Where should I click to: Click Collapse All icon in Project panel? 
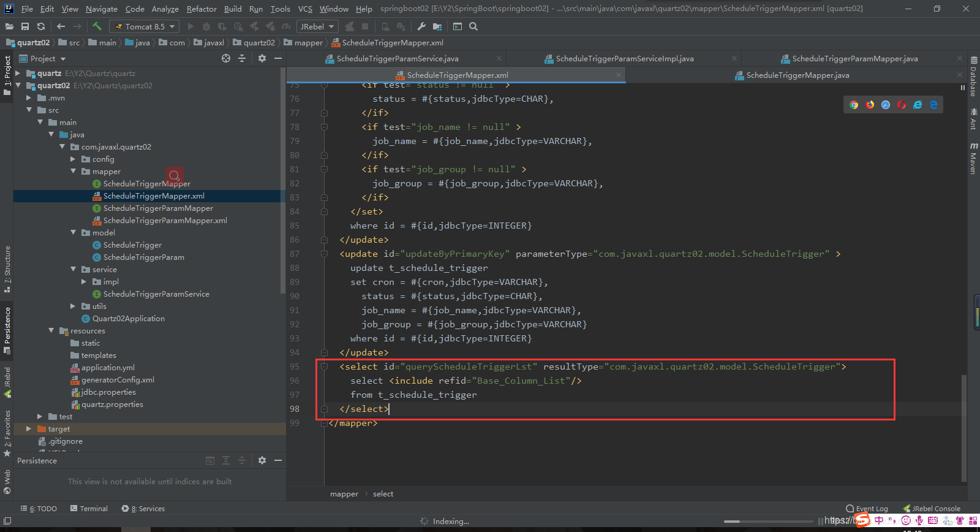click(x=242, y=58)
